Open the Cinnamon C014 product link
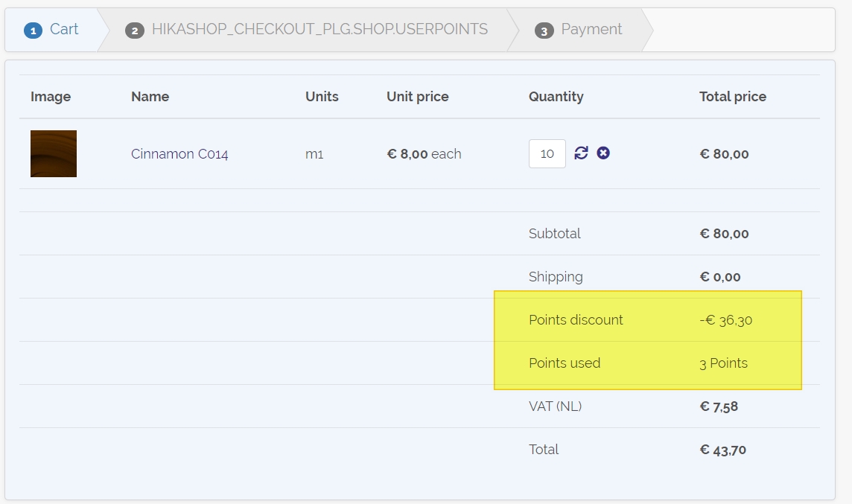Screen dimensions: 852x504 (179, 154)
